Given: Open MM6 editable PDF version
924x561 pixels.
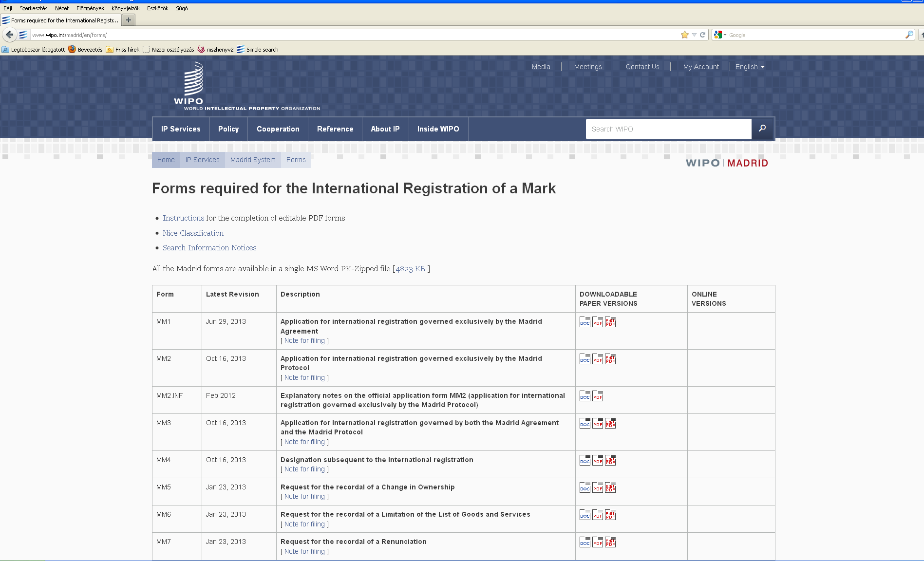Looking at the screenshot, I should pos(610,515).
